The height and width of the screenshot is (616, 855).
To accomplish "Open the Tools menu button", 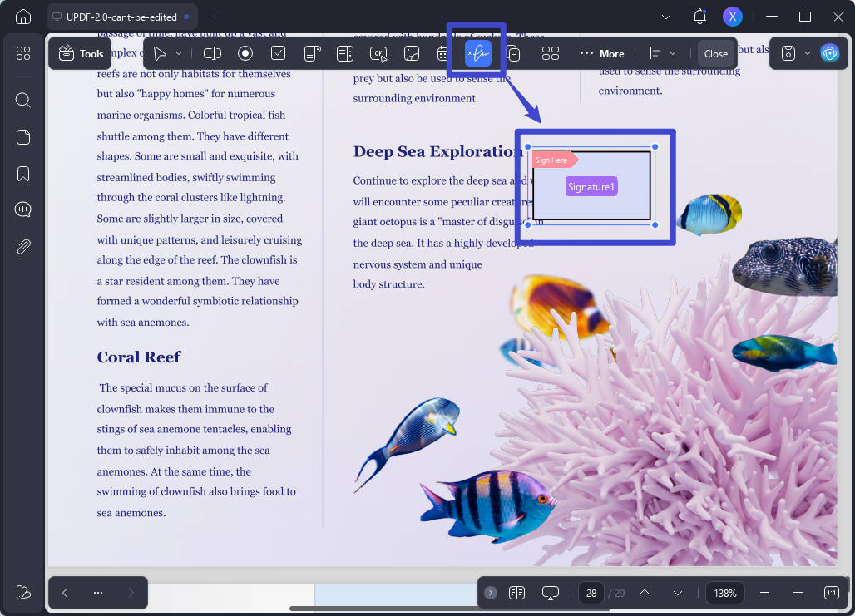I will [81, 53].
